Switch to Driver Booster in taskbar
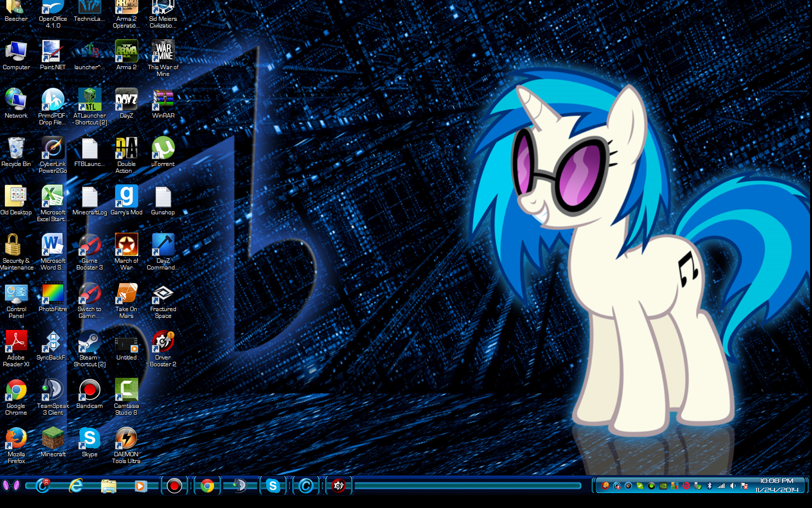 tap(339, 486)
